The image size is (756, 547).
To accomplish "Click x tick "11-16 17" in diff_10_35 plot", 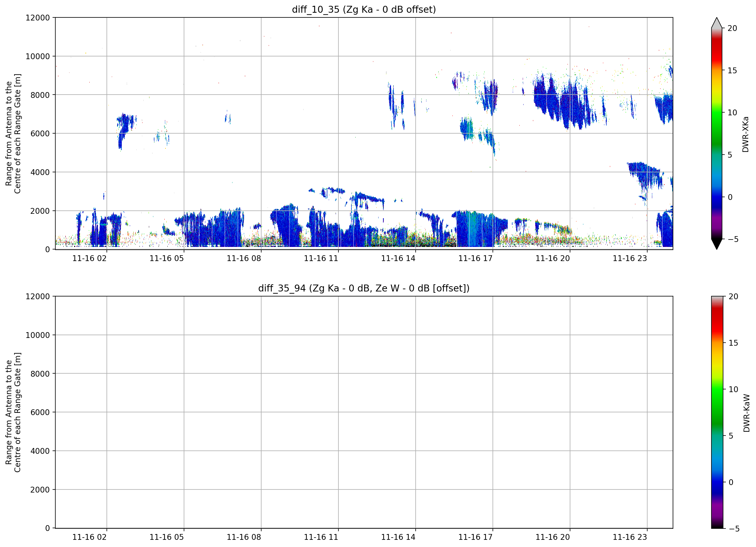I will click(x=475, y=259).
